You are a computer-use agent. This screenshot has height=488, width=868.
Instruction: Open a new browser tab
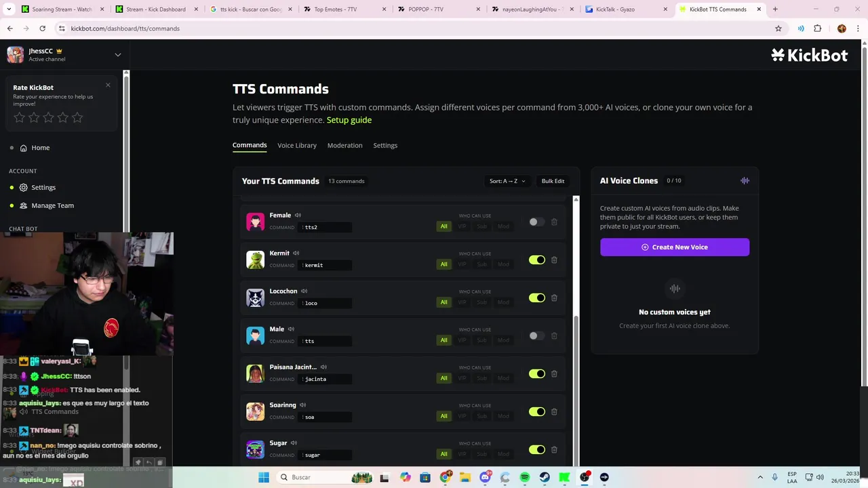[x=775, y=9]
